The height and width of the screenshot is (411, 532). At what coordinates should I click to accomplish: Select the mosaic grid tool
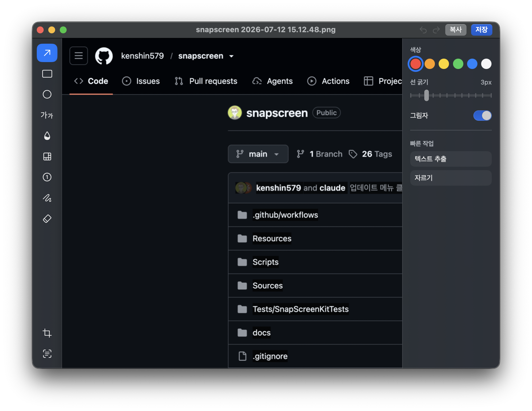click(47, 156)
